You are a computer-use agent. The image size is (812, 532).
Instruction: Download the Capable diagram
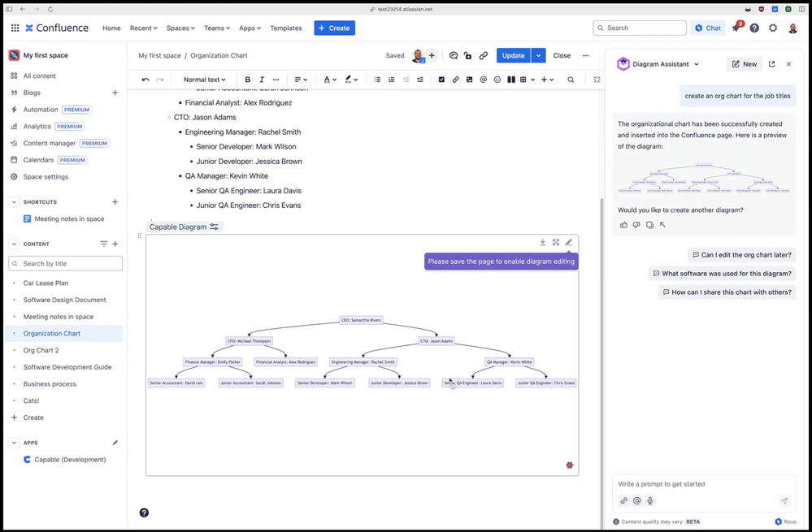[x=543, y=242]
